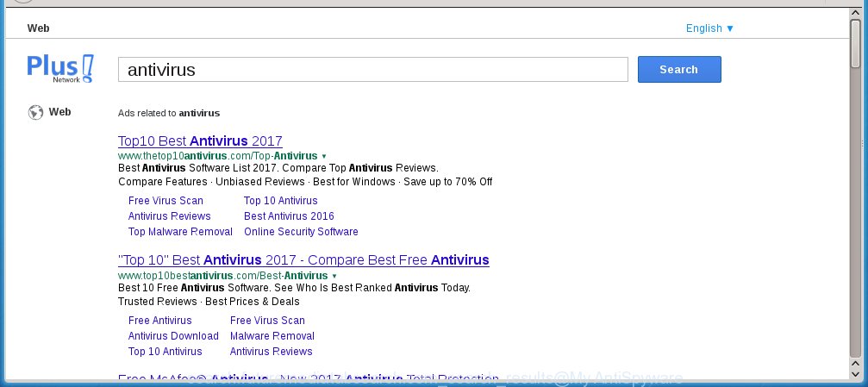Image resolution: width=868 pixels, height=387 pixels.
Task: Open Top Malware Removal sitelink
Action: pos(180,232)
